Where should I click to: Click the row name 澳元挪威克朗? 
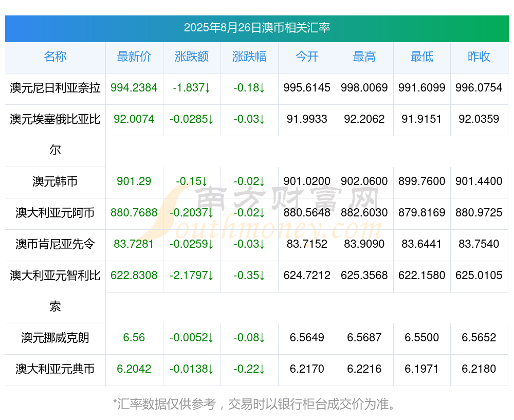pos(55,338)
